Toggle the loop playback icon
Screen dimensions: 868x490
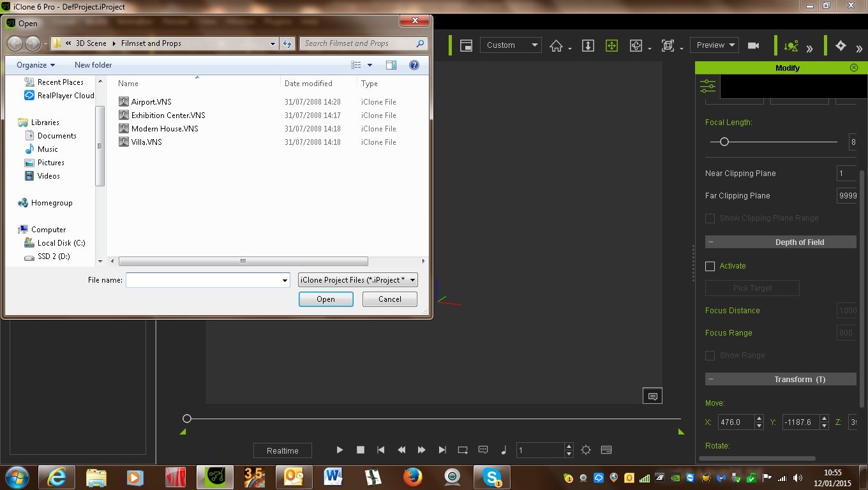click(x=463, y=450)
